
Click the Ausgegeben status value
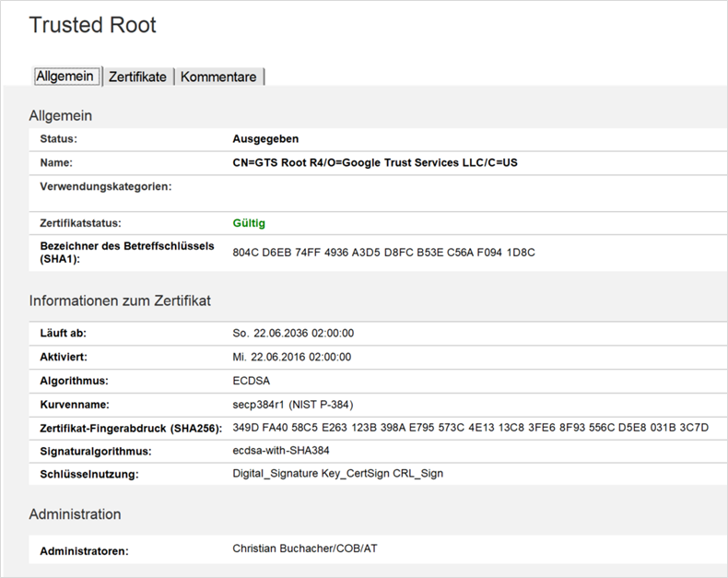[265, 139]
